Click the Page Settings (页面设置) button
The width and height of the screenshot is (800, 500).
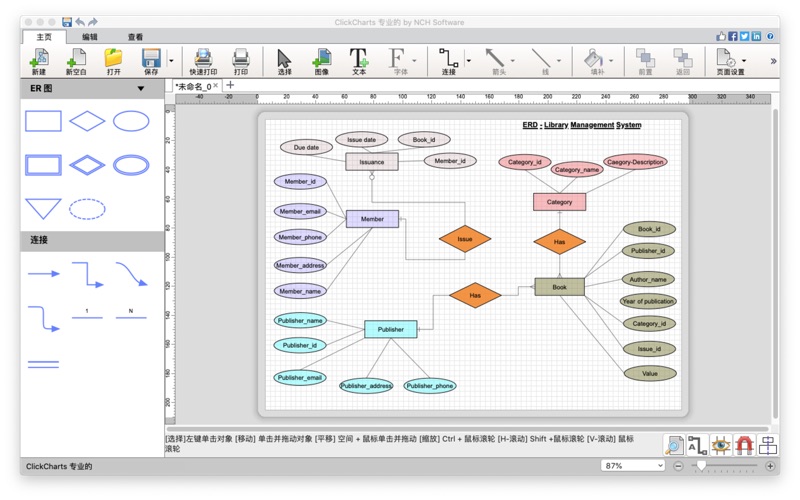pos(729,61)
